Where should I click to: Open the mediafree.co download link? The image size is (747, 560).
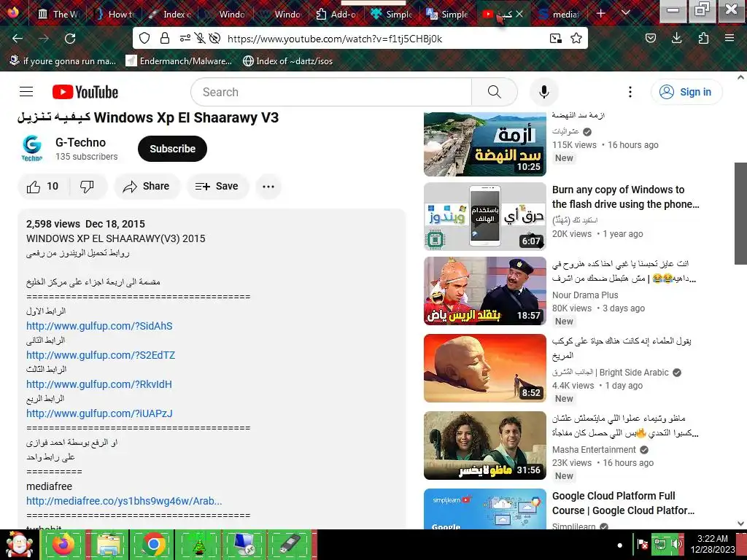click(x=124, y=501)
